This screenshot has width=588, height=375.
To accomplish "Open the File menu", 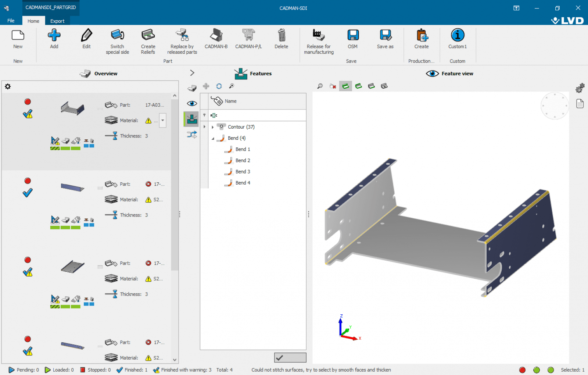I will [11, 21].
